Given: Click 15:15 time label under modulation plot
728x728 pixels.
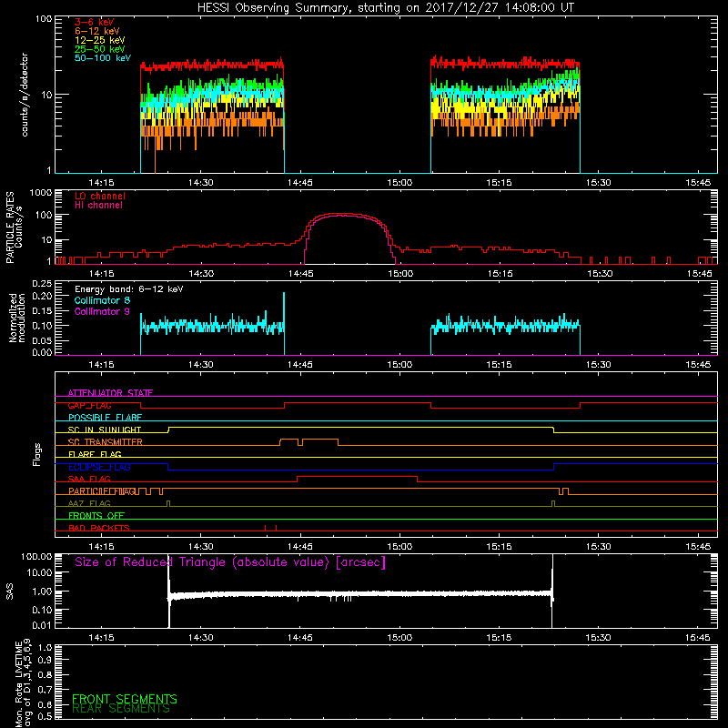Looking at the screenshot, I should (x=499, y=365).
